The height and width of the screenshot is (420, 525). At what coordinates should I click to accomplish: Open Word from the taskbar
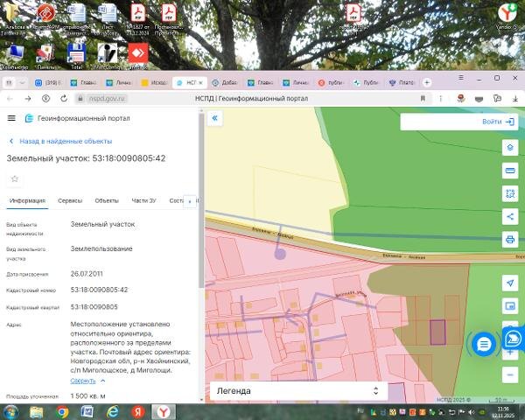tap(87, 412)
